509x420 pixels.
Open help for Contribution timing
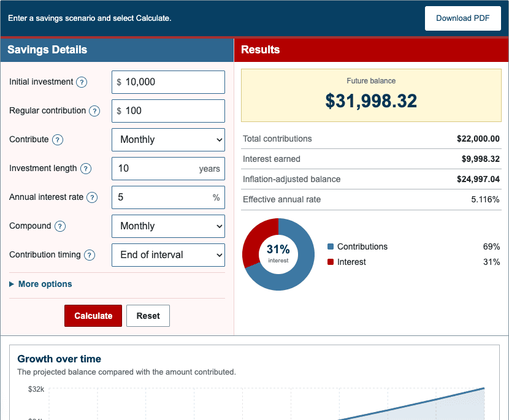pos(90,255)
